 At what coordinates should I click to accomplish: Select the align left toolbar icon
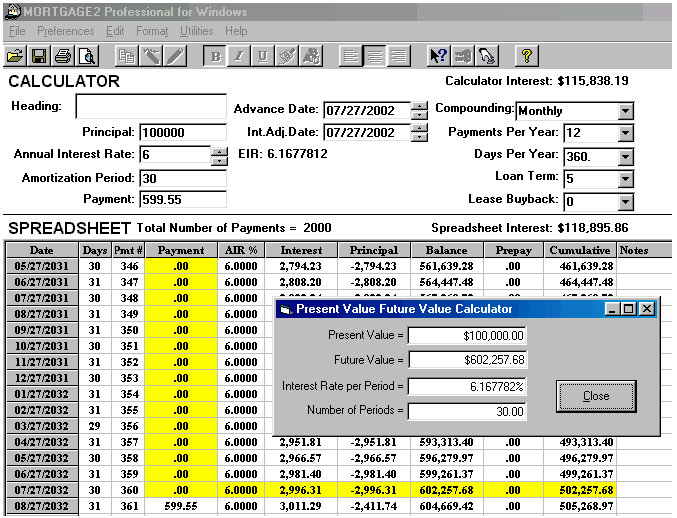(x=350, y=56)
